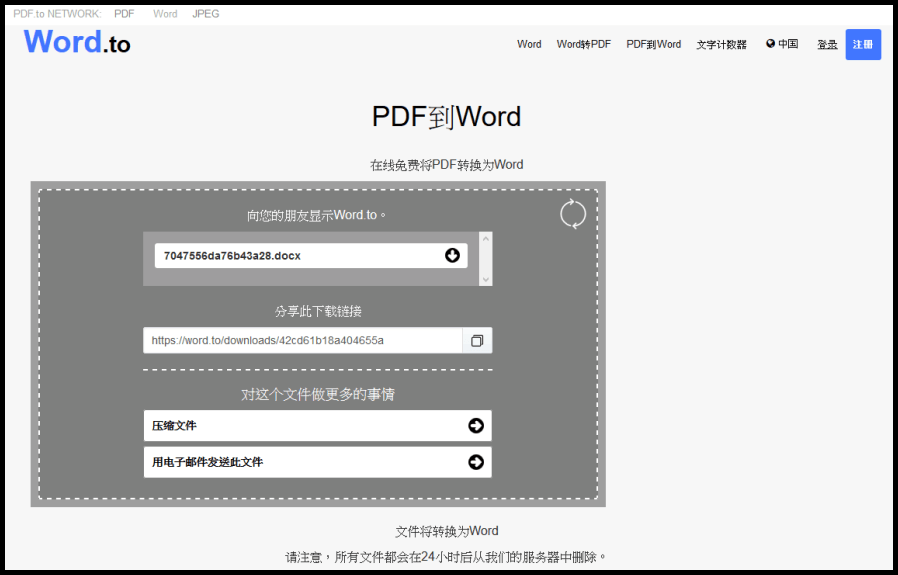Viewport: 898px width, 575px height.
Task: Download the 7047556da76b43a28.docx file arrow icon
Action: (452, 255)
